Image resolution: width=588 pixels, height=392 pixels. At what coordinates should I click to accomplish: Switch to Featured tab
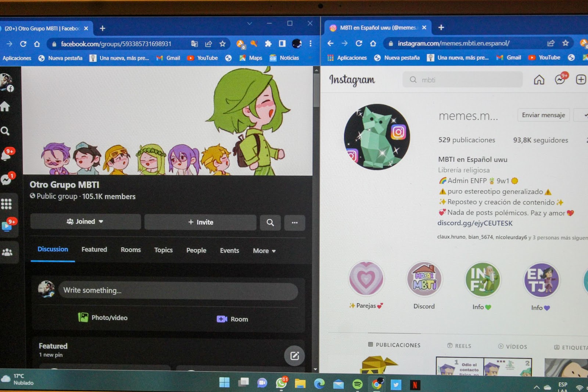(x=94, y=249)
